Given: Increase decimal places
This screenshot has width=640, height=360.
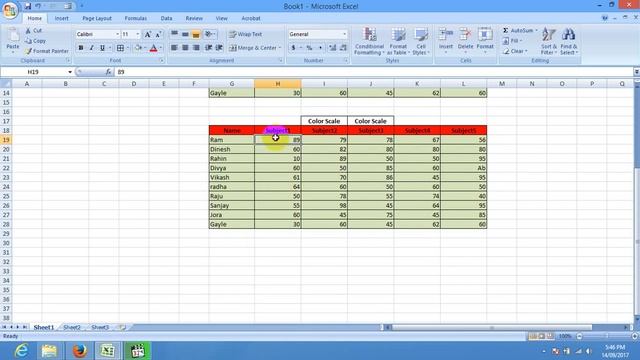Looking at the screenshot, I should (332, 48).
